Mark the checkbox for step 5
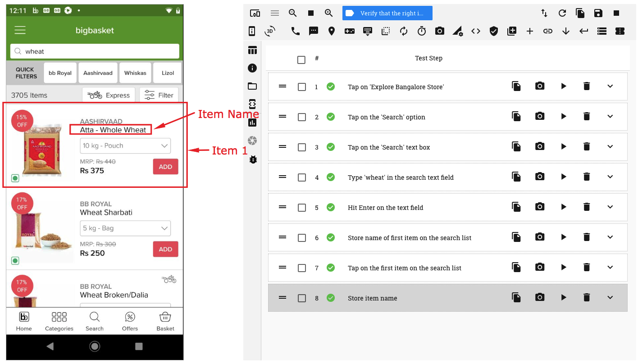 302,208
